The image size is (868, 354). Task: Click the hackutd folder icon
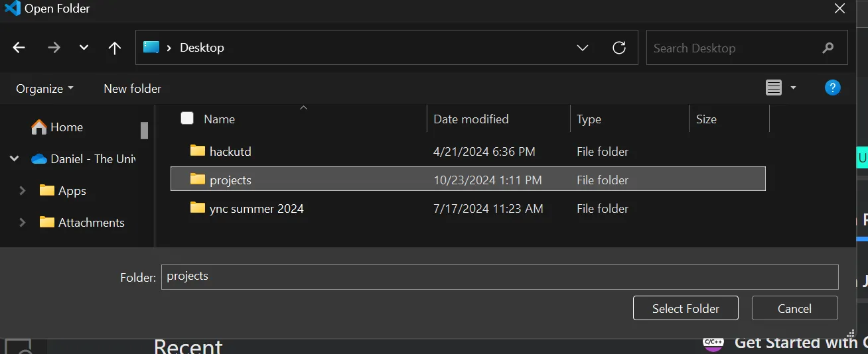198,150
